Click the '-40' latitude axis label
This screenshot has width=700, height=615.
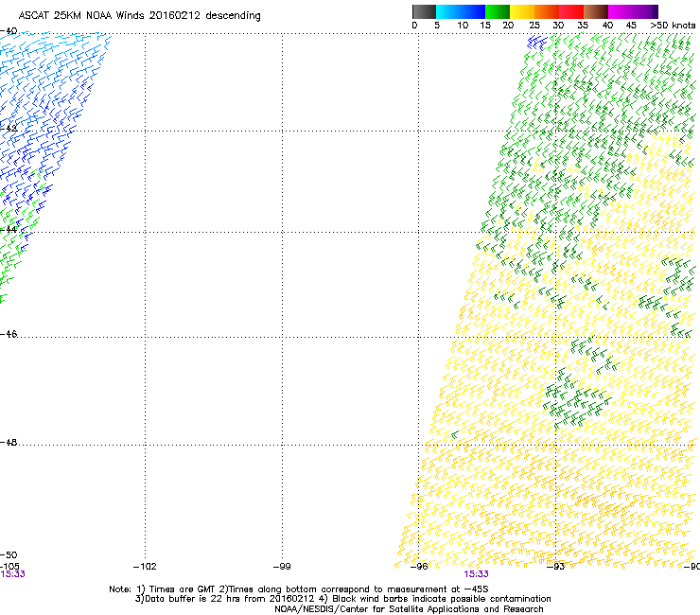coord(9,31)
